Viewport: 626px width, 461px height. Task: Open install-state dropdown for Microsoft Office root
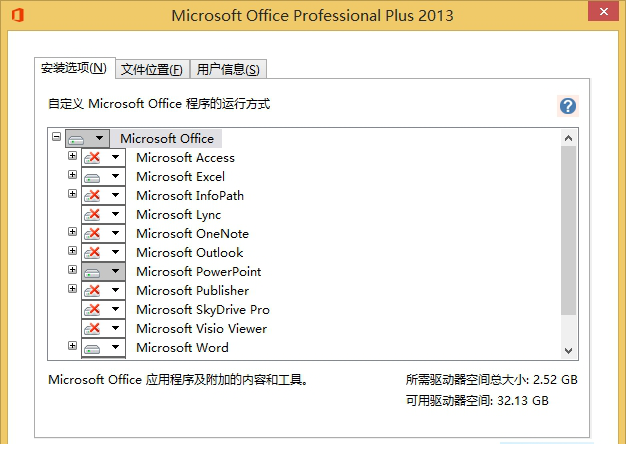pos(87,138)
